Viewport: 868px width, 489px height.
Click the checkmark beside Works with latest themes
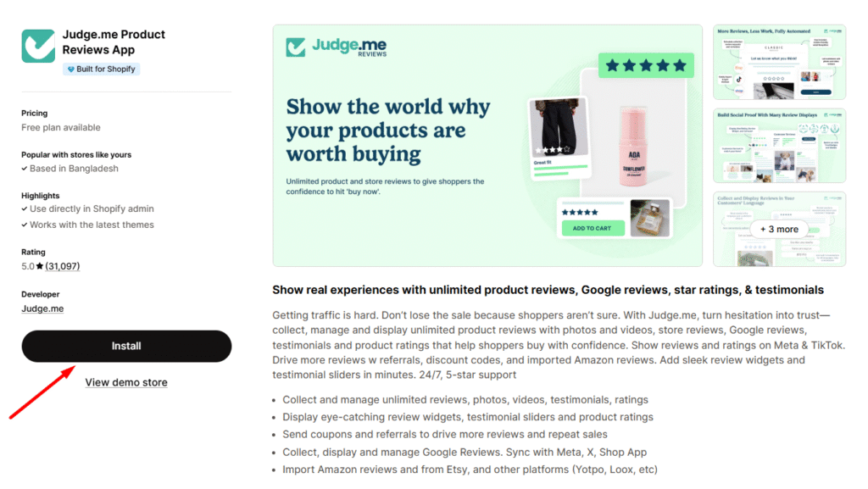pyautogui.click(x=25, y=225)
